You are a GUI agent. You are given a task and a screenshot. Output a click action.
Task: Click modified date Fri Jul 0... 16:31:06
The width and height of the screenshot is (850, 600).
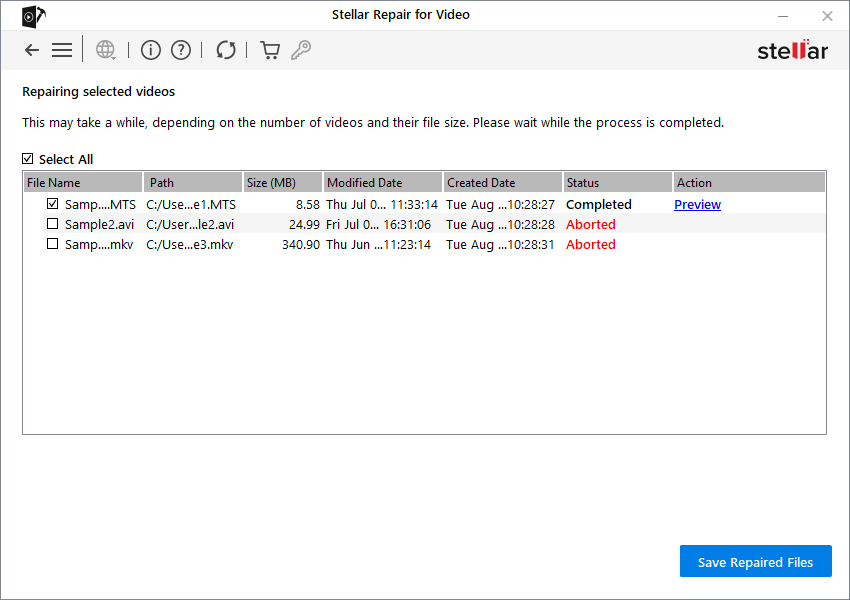pyautogui.click(x=378, y=224)
